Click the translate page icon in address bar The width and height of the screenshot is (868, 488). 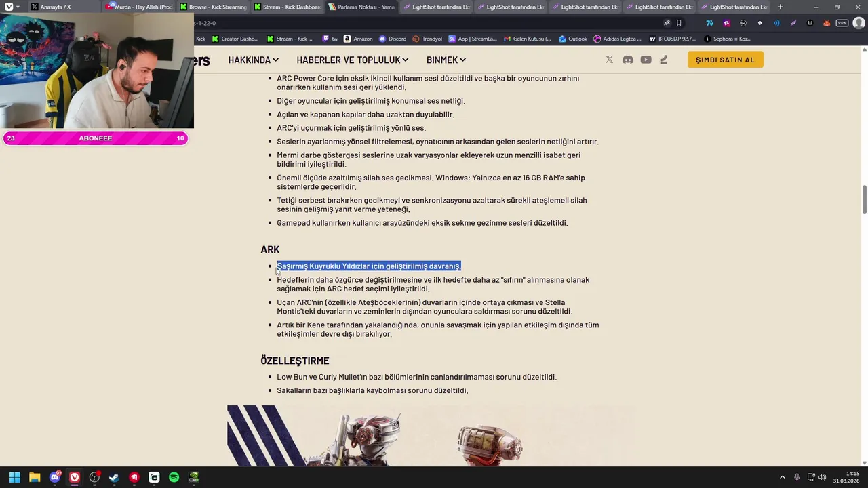[667, 23]
